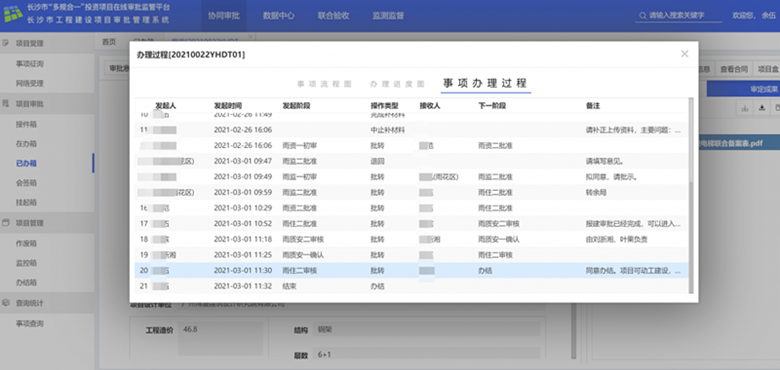Image resolution: width=780 pixels, height=370 pixels.
Task: Click the remark 由刘新湘、叶果负责
Action: click(617, 240)
